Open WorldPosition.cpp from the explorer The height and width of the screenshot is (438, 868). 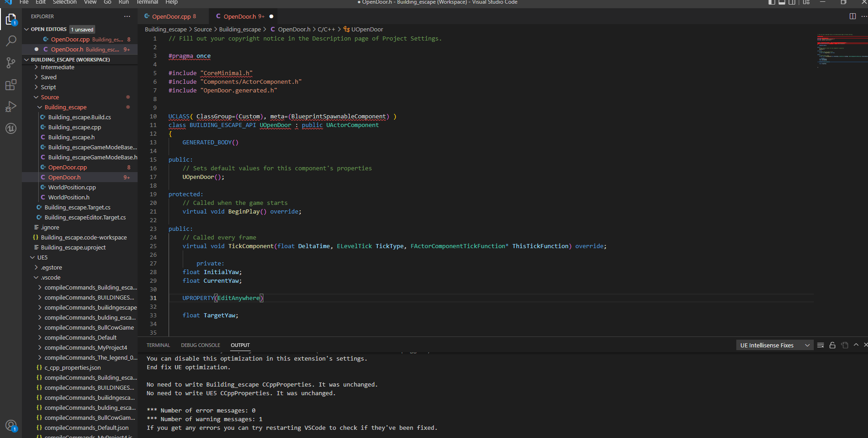(72, 187)
